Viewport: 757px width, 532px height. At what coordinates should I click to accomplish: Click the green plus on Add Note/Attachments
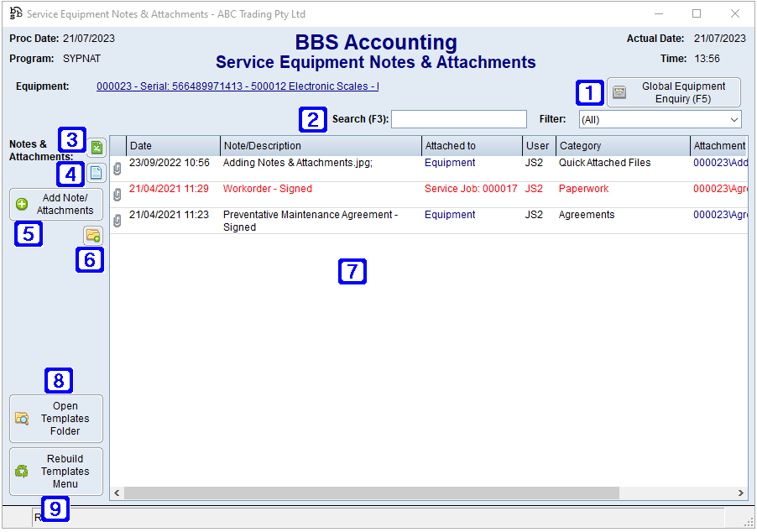coord(20,204)
